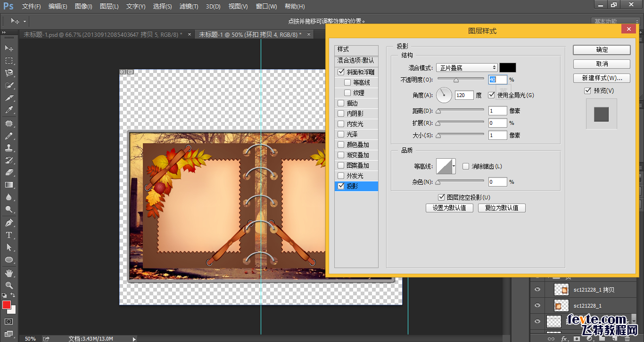Select the Eraser tool
Viewport: 644px width, 342px height.
pyautogui.click(x=9, y=172)
